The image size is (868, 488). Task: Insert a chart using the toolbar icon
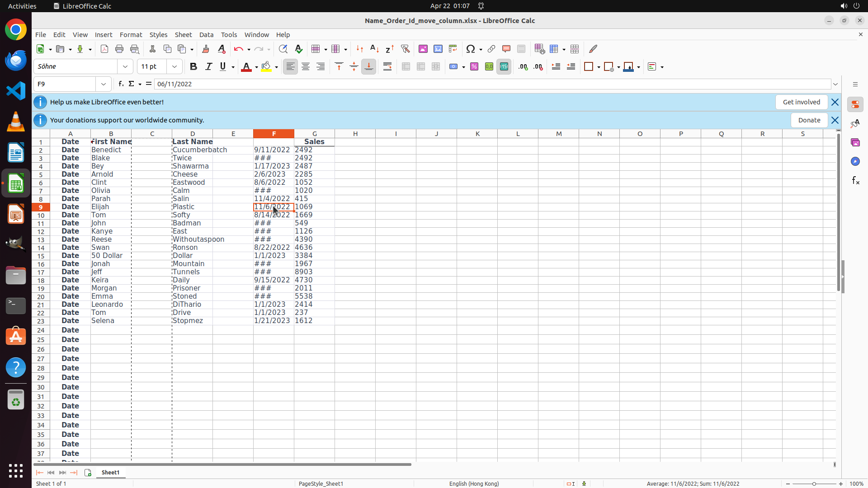click(x=438, y=49)
